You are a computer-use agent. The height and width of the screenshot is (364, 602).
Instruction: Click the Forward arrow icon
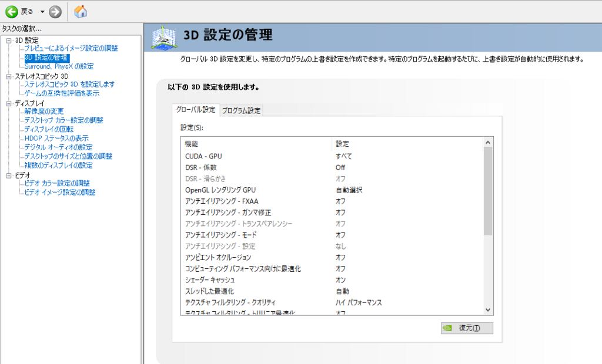click(x=55, y=12)
